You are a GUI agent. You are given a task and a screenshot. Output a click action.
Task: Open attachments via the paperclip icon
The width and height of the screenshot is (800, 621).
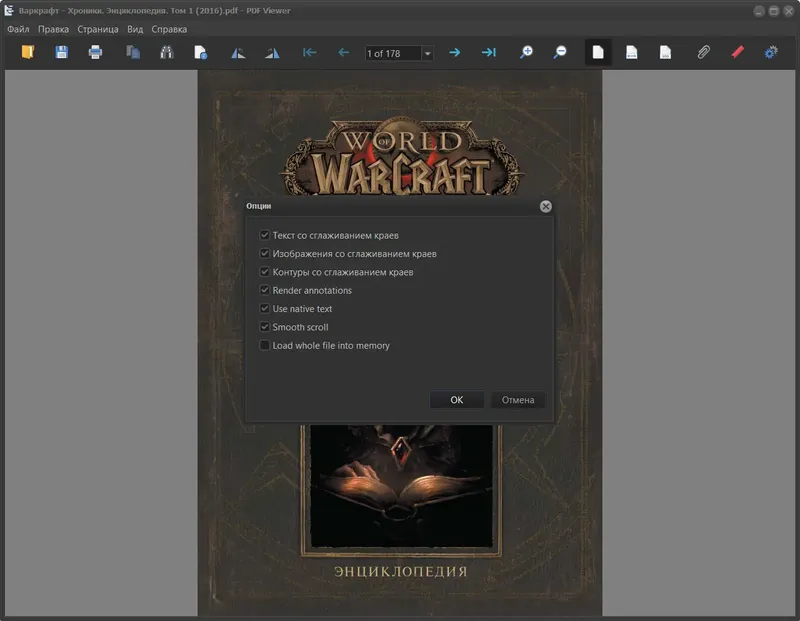coord(703,51)
